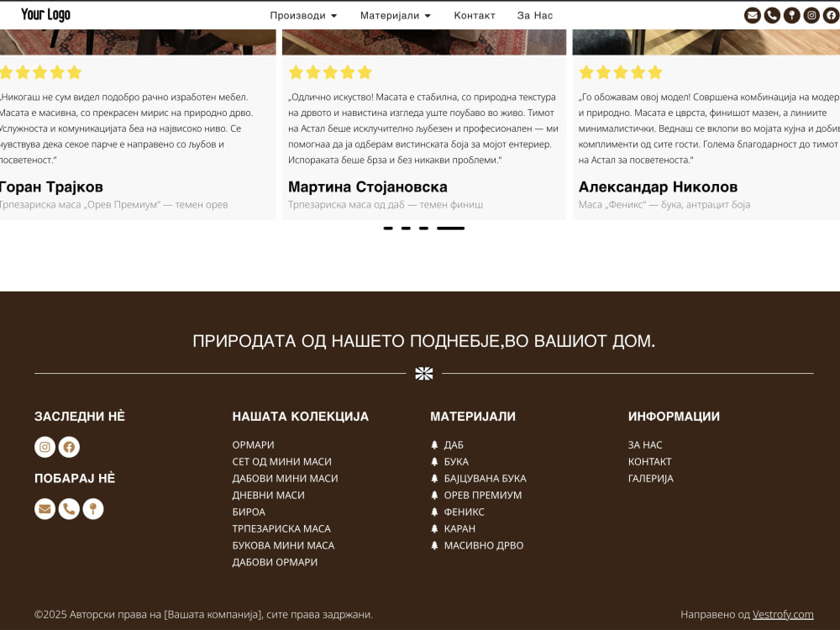Select the active fourth testimonial slide indicator

click(x=450, y=228)
